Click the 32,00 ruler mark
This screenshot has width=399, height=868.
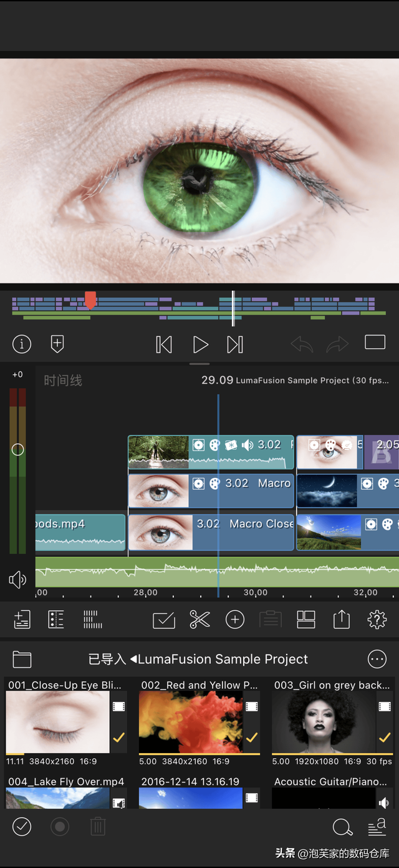[365, 593]
